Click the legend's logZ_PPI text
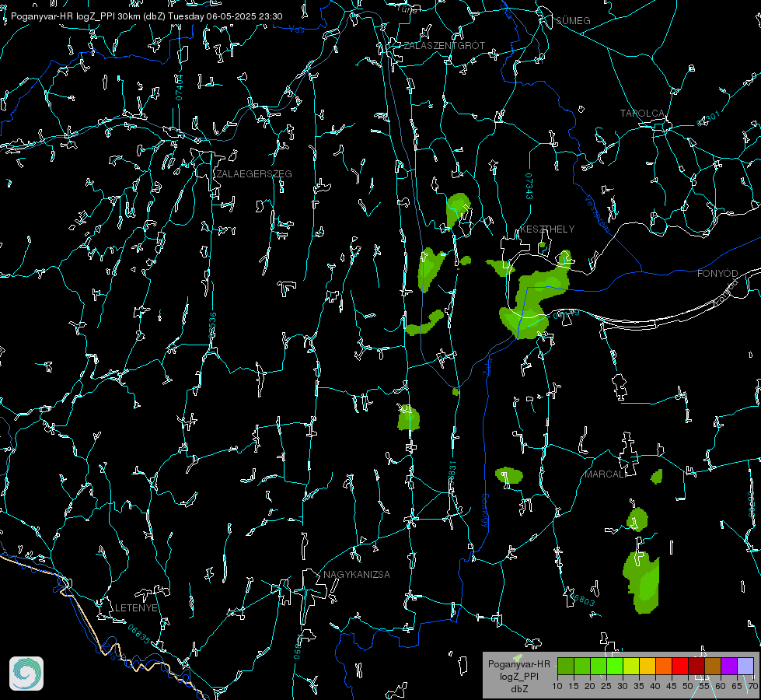 point(518,676)
